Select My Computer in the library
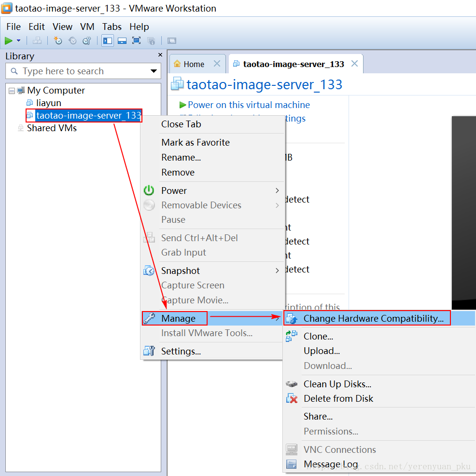 pyautogui.click(x=56, y=91)
